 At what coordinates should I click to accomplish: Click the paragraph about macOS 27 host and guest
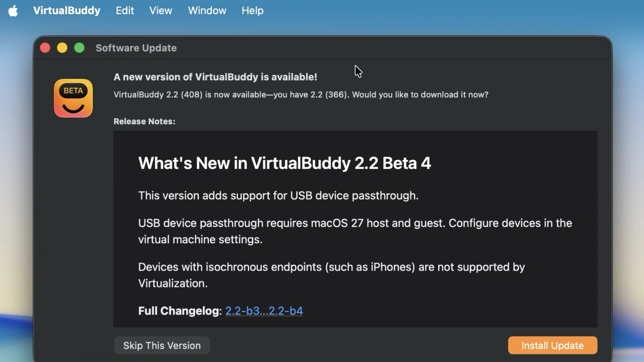tap(355, 231)
